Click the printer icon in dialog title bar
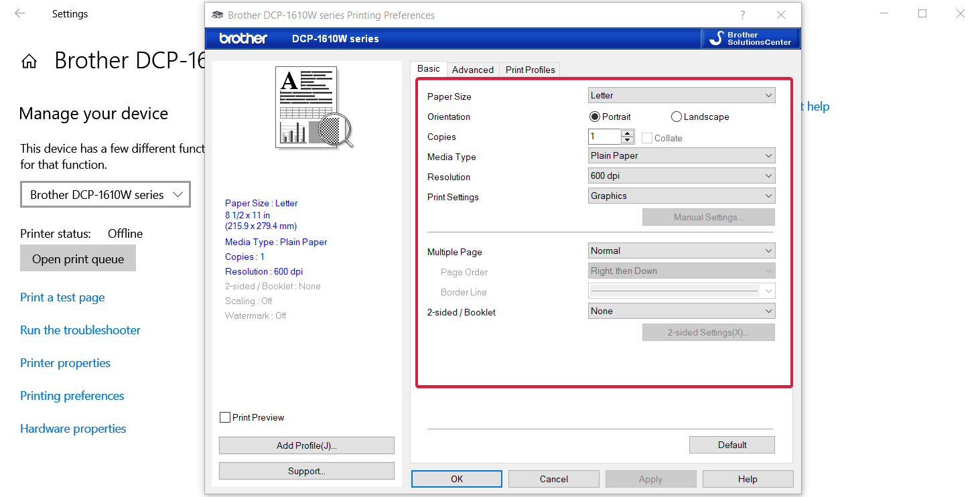The width and height of the screenshot is (980, 497). tap(217, 15)
